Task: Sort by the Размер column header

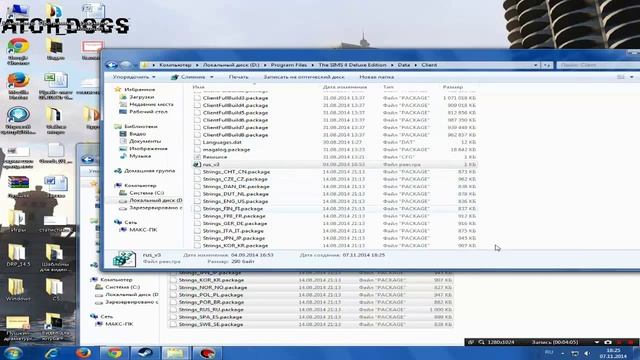Action: 453,87
